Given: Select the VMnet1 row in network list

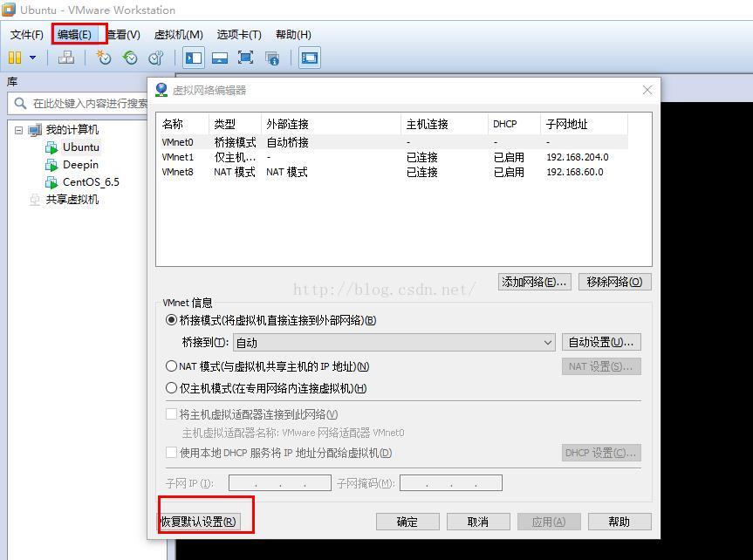Looking at the screenshot, I should tap(394, 157).
